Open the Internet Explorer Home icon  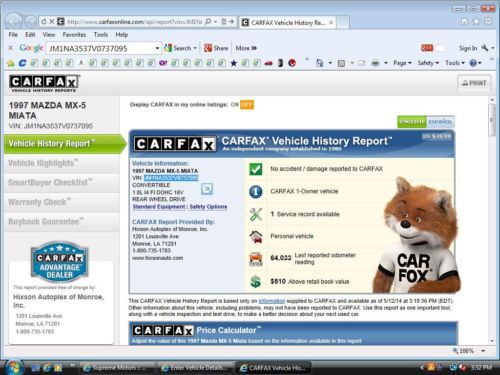(464, 21)
